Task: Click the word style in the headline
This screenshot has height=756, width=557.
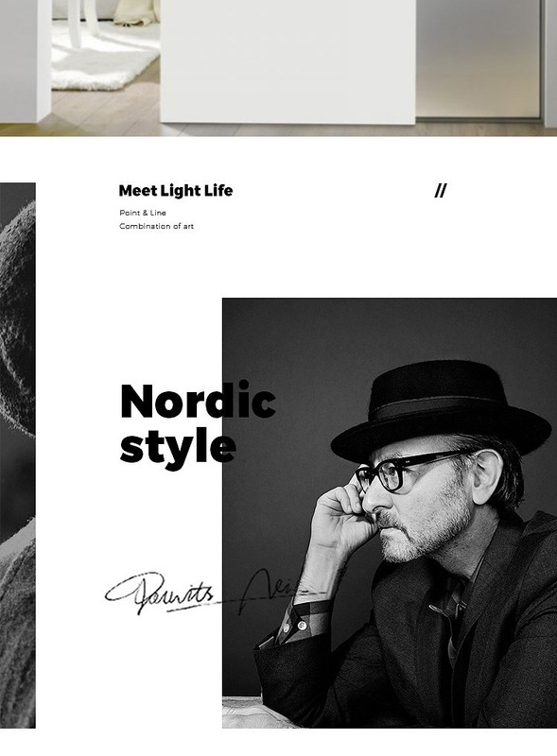Action: (178, 445)
